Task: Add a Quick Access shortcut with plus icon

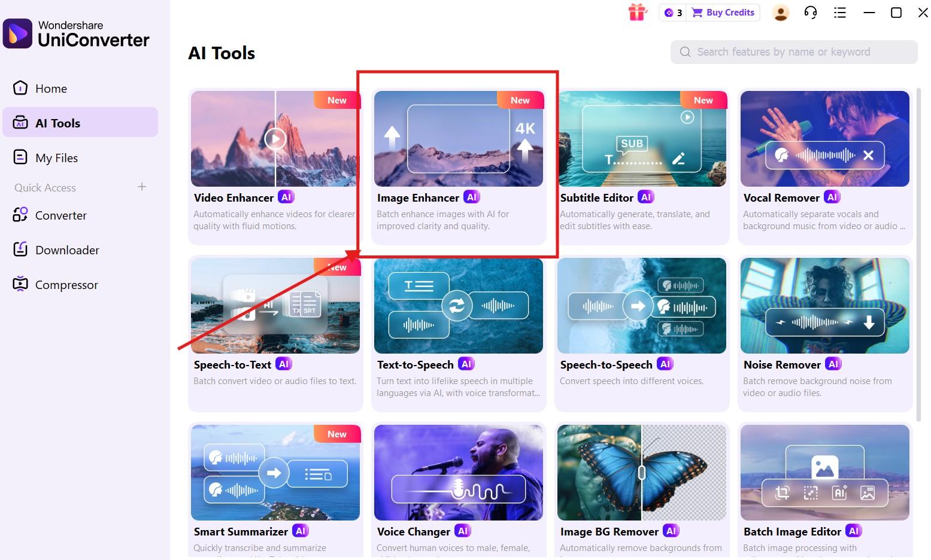Action: 142,187
